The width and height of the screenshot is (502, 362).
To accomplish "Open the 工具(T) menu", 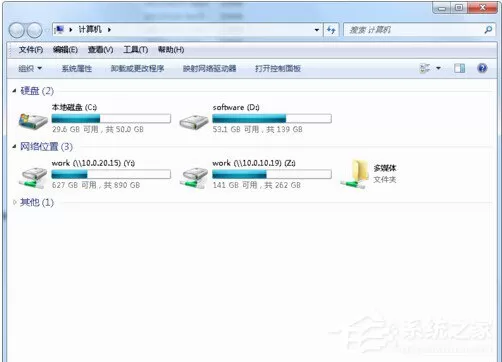I will [136, 50].
